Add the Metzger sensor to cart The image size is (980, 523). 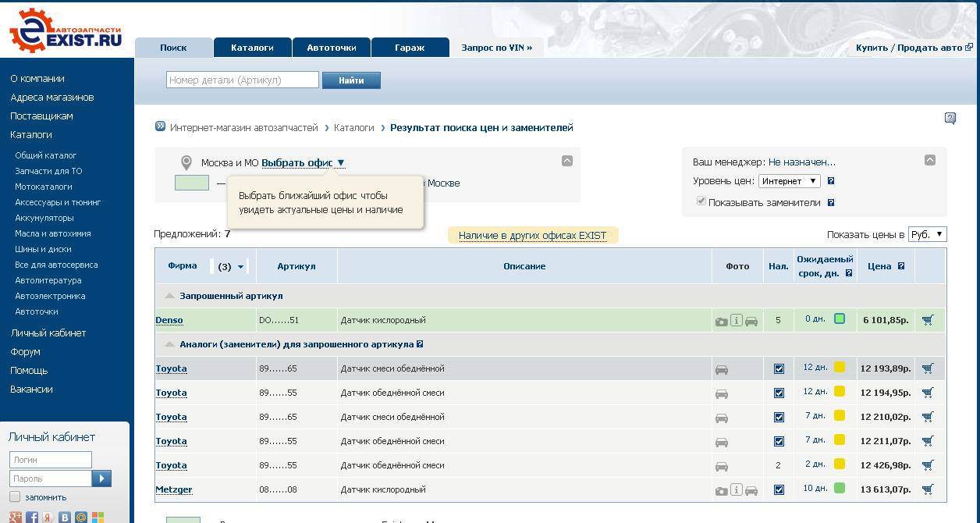pos(928,489)
